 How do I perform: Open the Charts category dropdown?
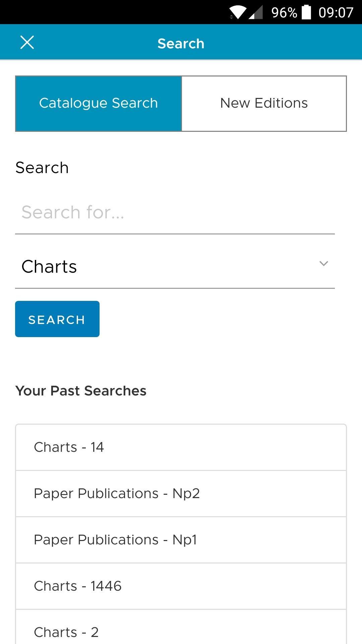pos(175,267)
